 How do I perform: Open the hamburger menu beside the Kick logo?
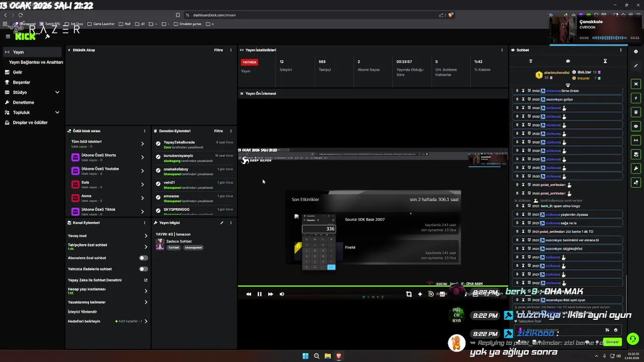tap(8, 36)
